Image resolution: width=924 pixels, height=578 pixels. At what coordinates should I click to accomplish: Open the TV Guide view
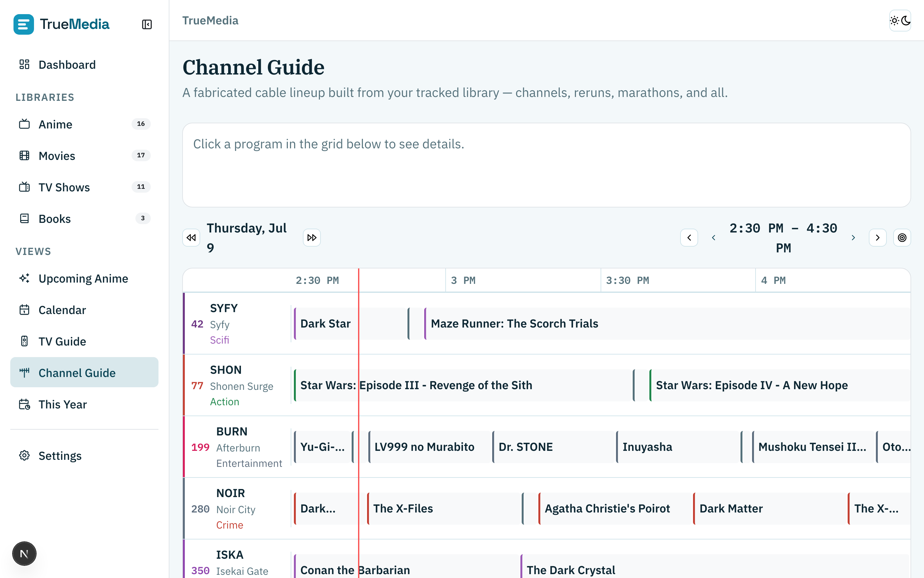click(84, 341)
